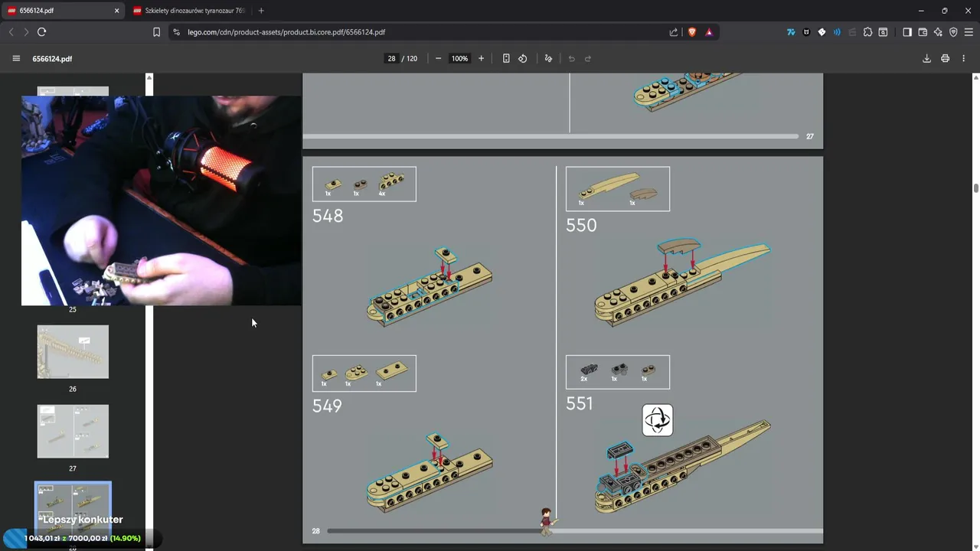Open the browser main menu

click(969, 32)
